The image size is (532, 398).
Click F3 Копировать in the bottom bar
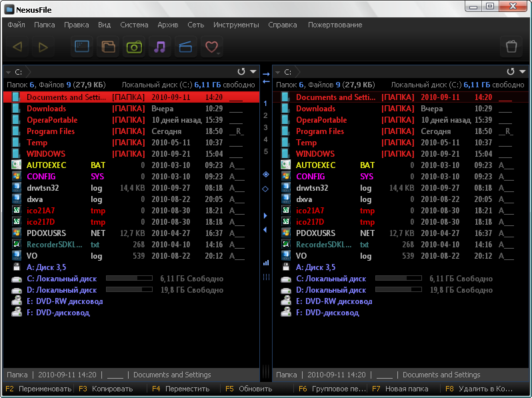pos(106,389)
